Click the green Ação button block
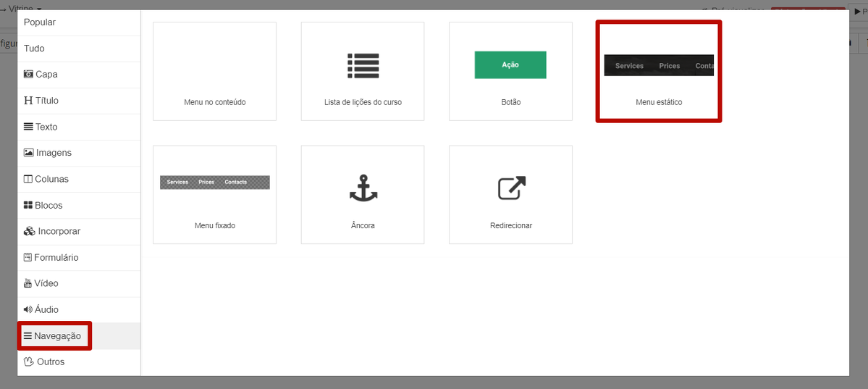The image size is (868, 389). tap(510, 65)
